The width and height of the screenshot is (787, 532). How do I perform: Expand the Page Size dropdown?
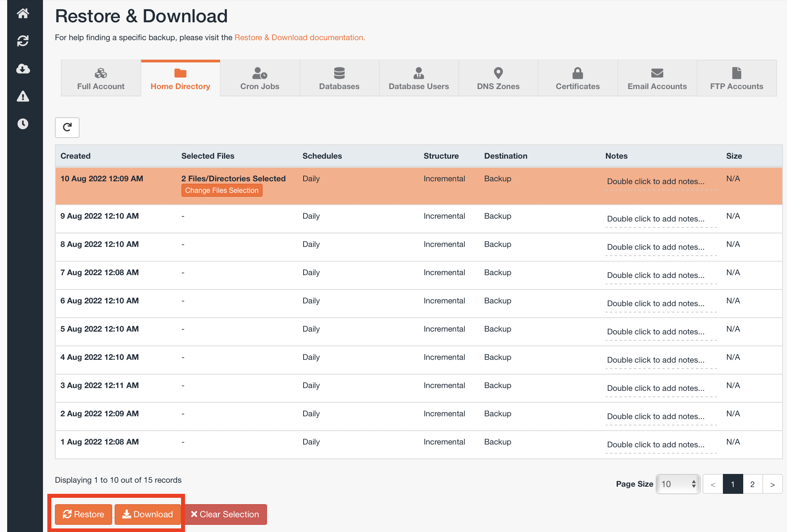678,484
